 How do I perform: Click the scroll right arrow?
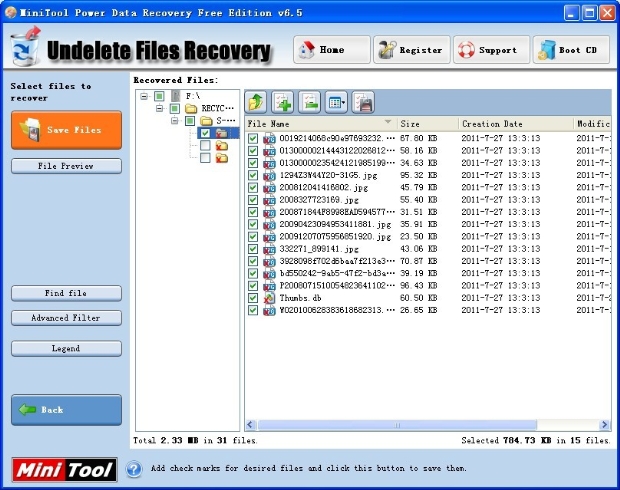(x=604, y=425)
